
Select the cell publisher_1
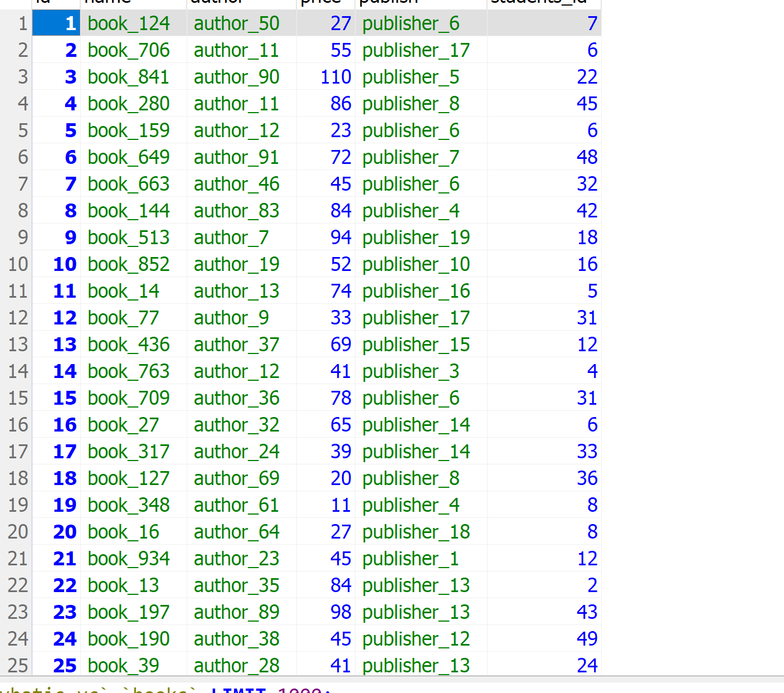[421, 558]
